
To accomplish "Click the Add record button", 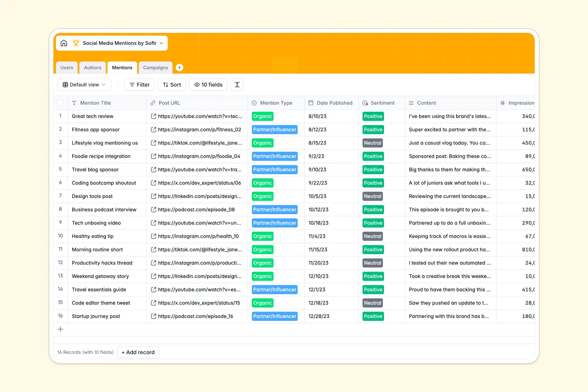I will click(138, 352).
